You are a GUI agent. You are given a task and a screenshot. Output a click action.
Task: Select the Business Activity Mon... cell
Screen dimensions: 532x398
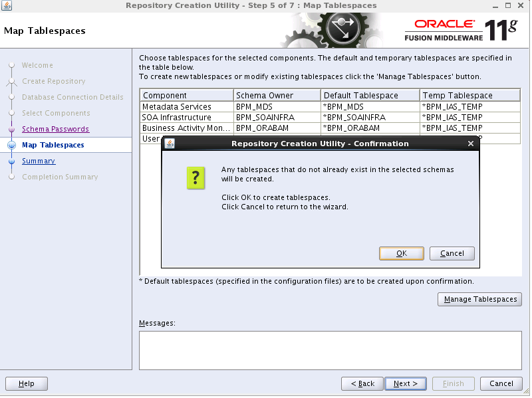[187, 128]
